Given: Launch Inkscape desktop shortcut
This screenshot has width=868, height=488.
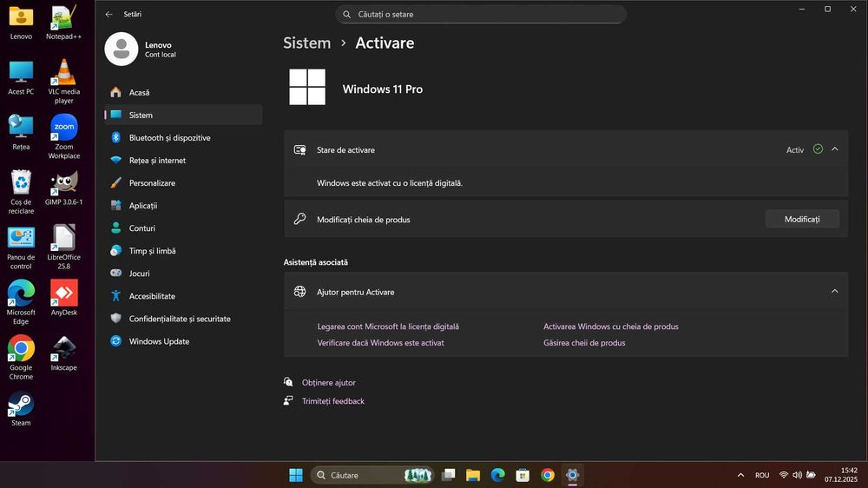Looking at the screenshot, I should [x=63, y=353].
